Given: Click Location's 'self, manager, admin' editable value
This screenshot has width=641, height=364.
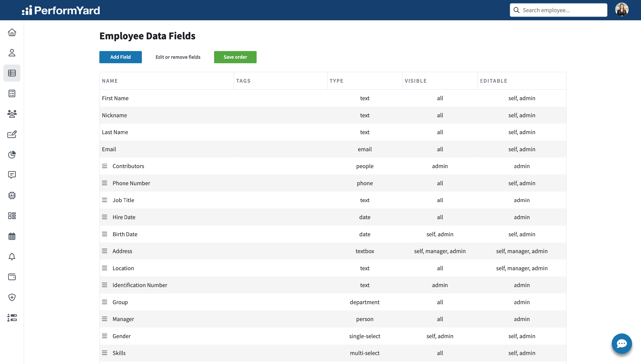Looking at the screenshot, I should point(522,268).
